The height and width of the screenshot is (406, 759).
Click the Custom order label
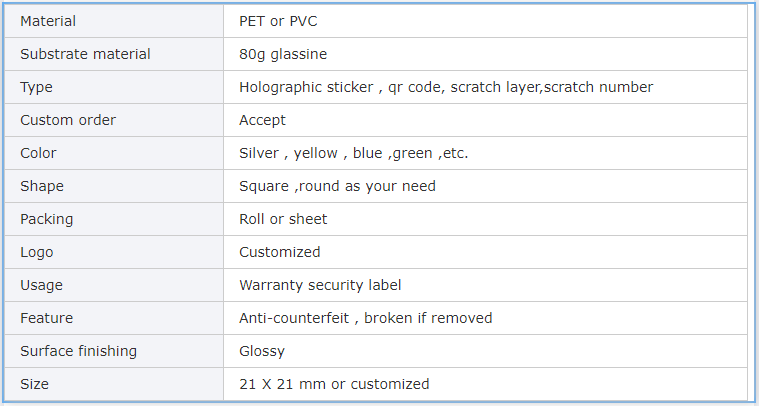[68, 120]
